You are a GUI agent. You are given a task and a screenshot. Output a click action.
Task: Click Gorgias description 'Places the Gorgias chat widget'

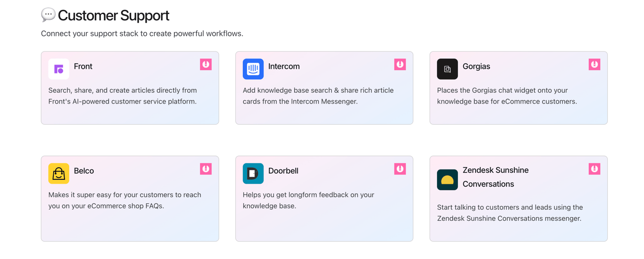[x=507, y=96]
